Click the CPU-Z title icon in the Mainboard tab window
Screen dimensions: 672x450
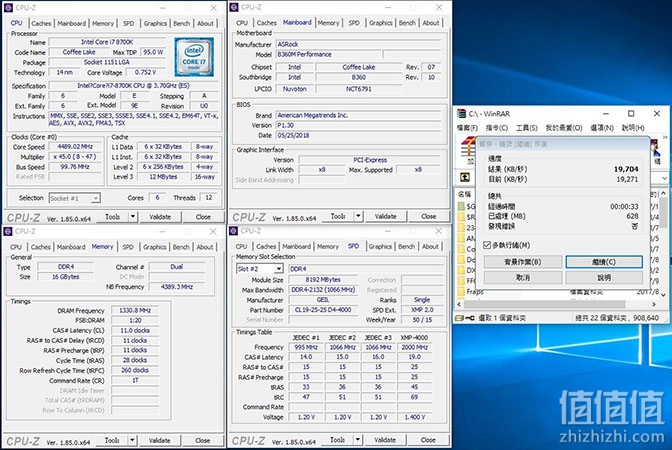click(x=234, y=7)
